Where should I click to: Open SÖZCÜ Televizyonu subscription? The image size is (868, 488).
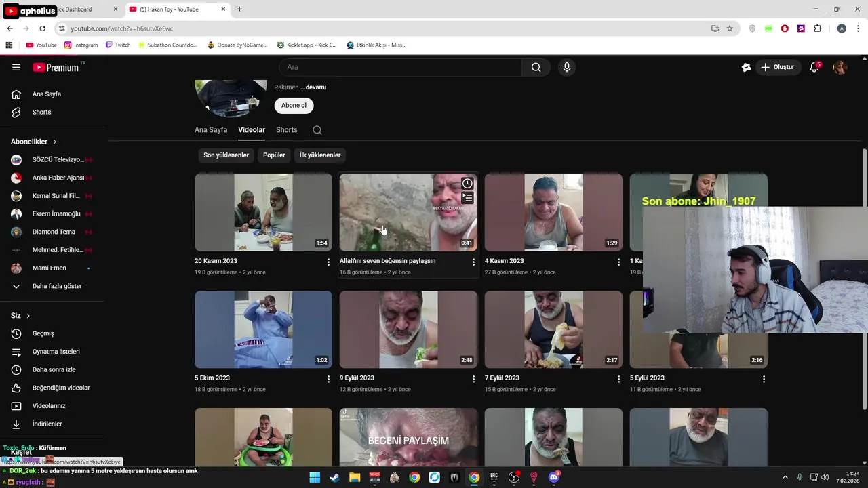(52, 160)
